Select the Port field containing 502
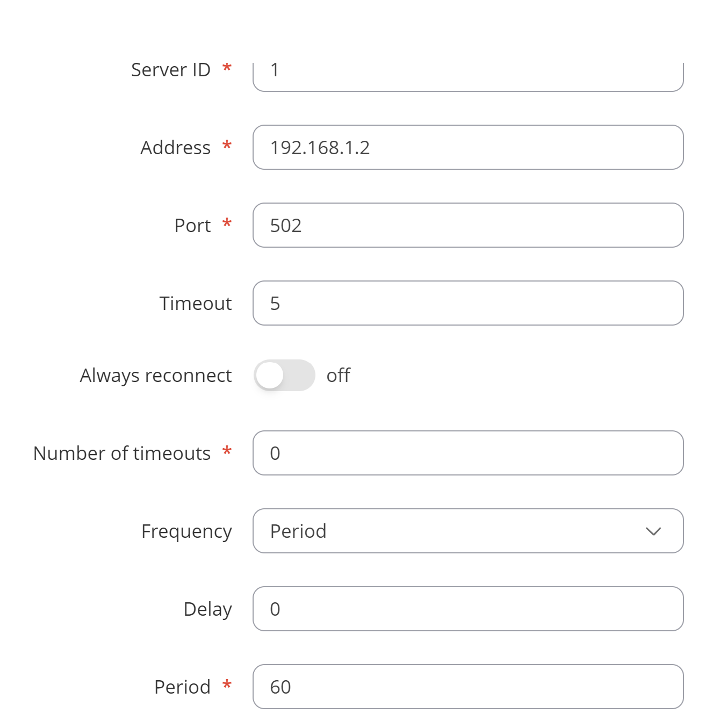The width and height of the screenshot is (712, 728). point(468,225)
